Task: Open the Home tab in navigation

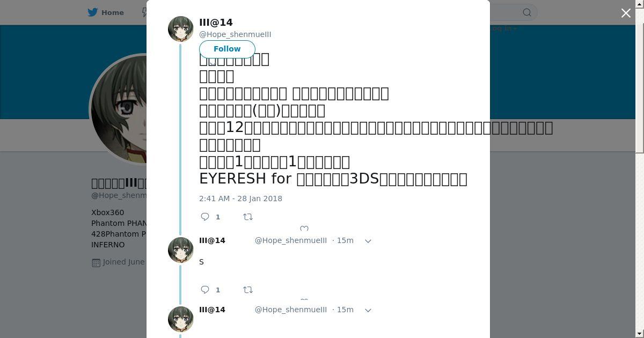Action: pyautogui.click(x=106, y=12)
